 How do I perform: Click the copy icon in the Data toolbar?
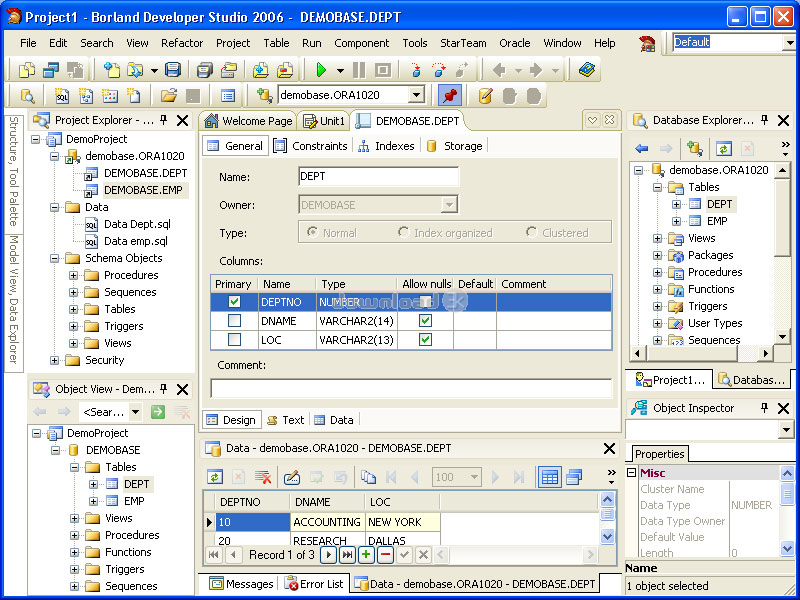click(x=368, y=477)
